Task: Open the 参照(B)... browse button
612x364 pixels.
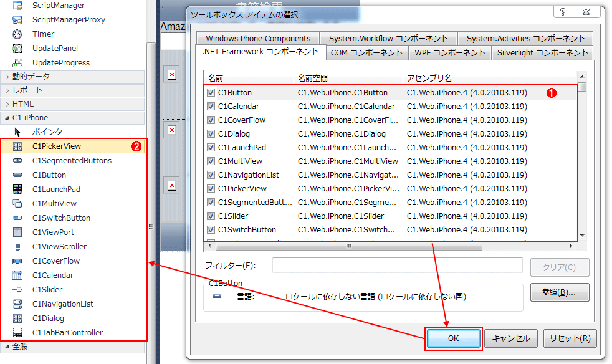Action: click(559, 292)
